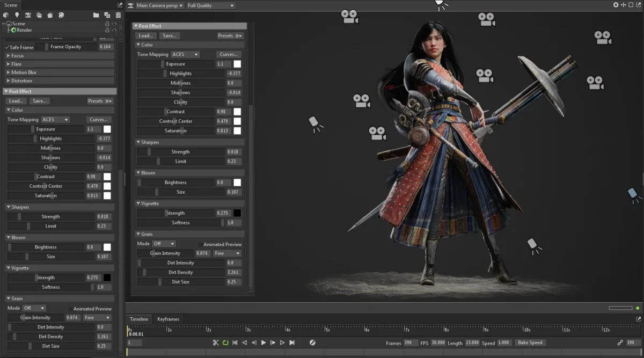Toggle the Safe Frame checkbox
Viewport: 644px width, 358px height.
(x=7, y=47)
